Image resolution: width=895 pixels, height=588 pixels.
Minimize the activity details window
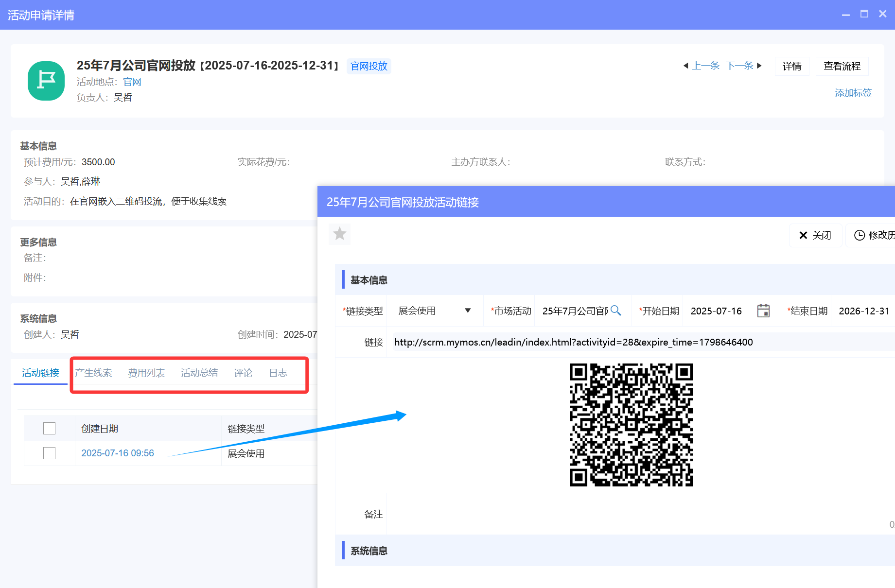click(845, 14)
